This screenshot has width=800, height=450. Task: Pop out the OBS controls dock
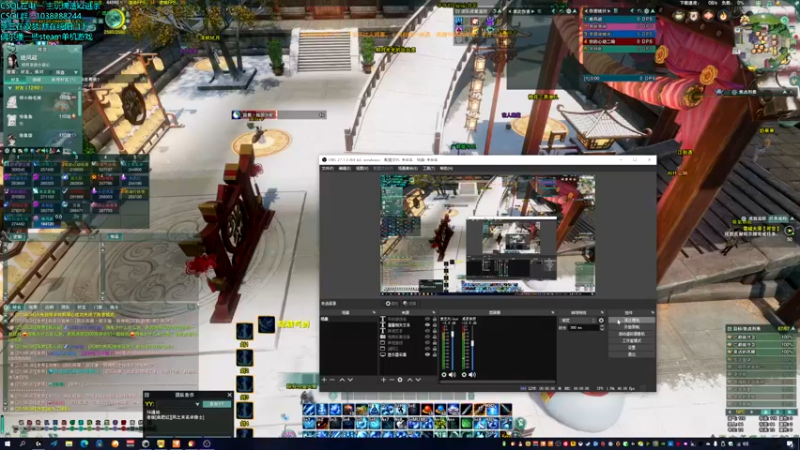653,312
